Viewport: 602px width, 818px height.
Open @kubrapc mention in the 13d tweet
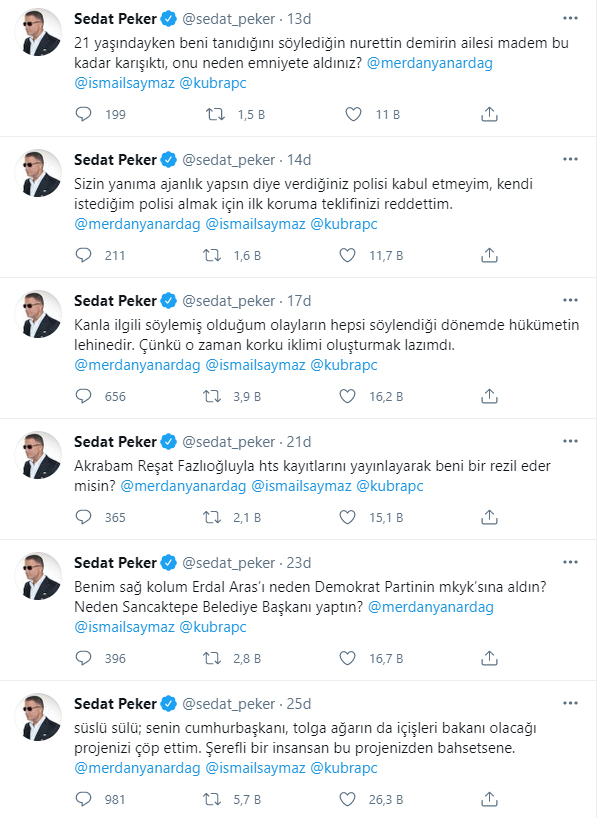click(x=213, y=83)
